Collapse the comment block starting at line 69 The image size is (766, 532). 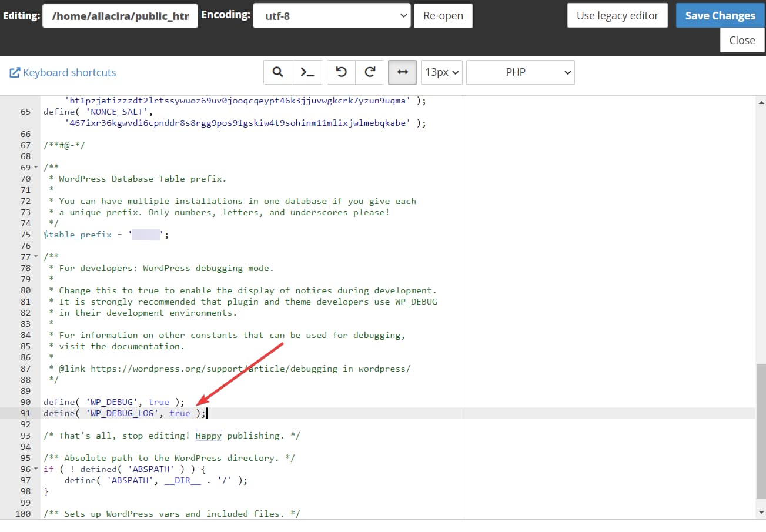(34, 167)
